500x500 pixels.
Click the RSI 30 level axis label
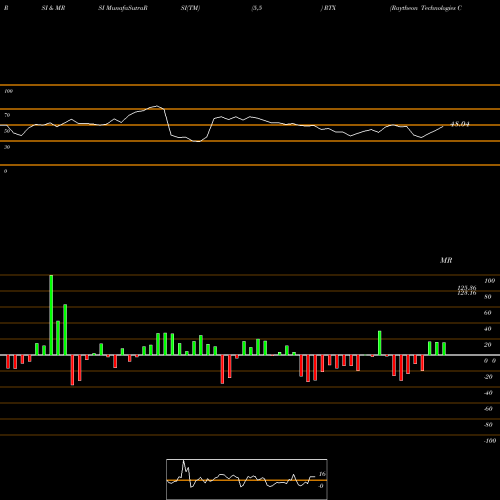pos(7,147)
